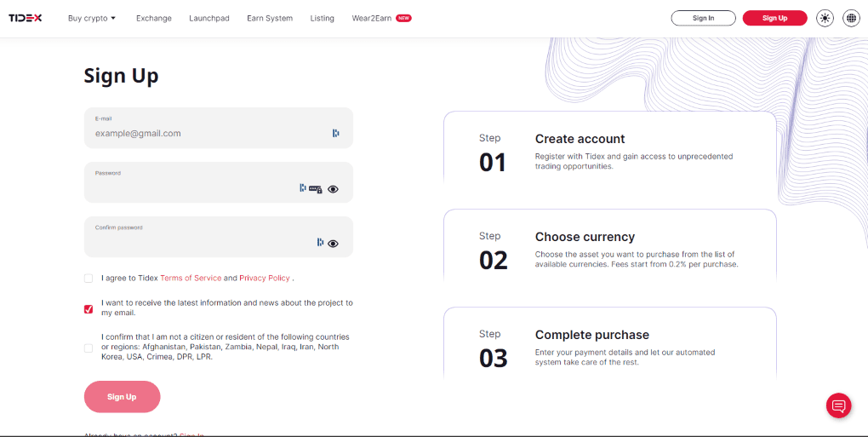
Task: Click the step number 03
Action: tap(494, 359)
